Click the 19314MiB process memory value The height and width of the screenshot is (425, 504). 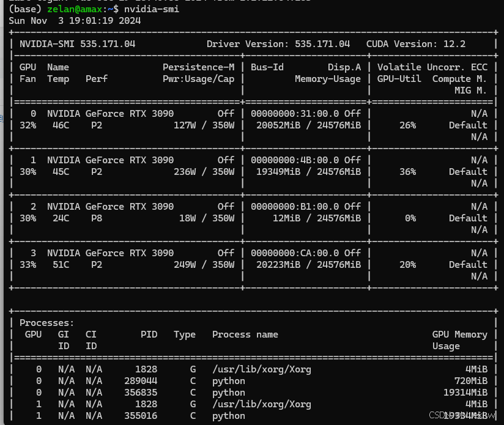coord(465,393)
